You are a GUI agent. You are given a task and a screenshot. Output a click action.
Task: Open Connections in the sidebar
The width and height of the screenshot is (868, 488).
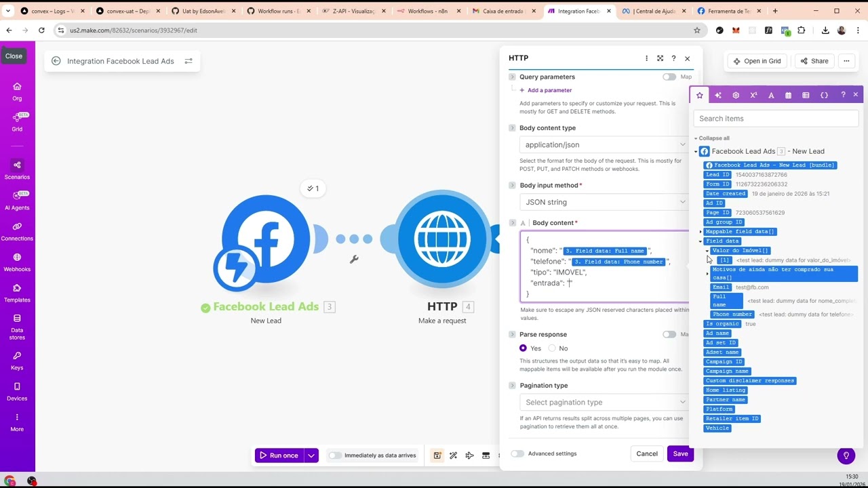point(17,231)
